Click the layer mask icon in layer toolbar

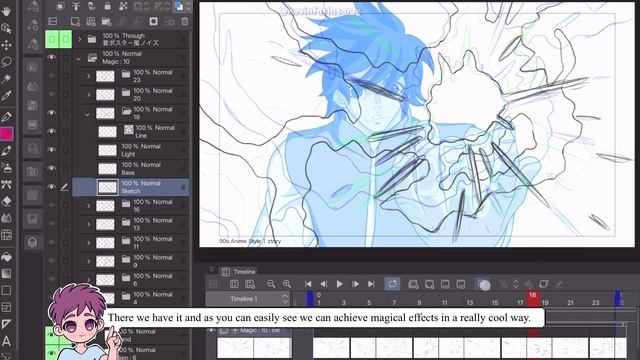(x=153, y=21)
